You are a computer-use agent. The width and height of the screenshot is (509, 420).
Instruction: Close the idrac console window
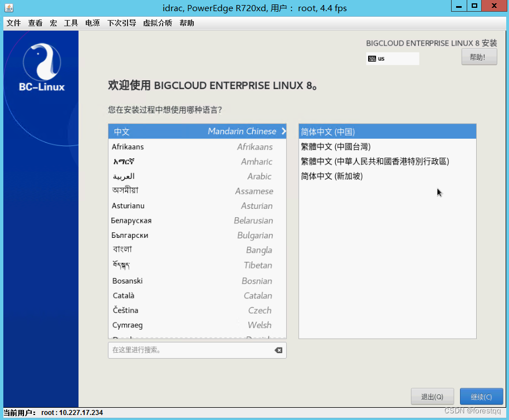pos(494,6)
